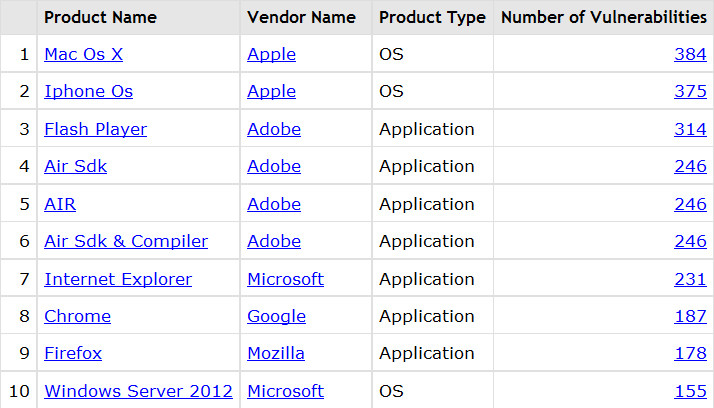Open the Mac Os X product link
The width and height of the screenshot is (714, 408).
83,54
